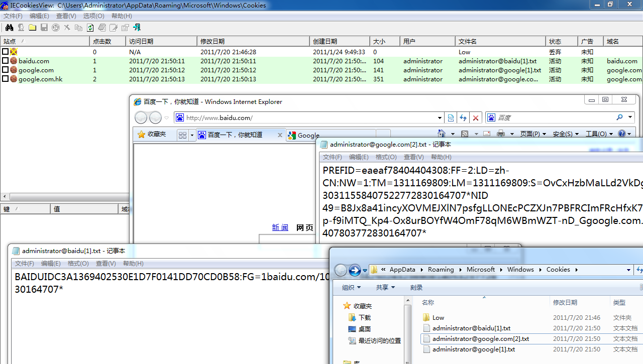This screenshot has height=364, width=643.
Task: Click the 新闻 link on Baidu page
Action: pyautogui.click(x=280, y=227)
